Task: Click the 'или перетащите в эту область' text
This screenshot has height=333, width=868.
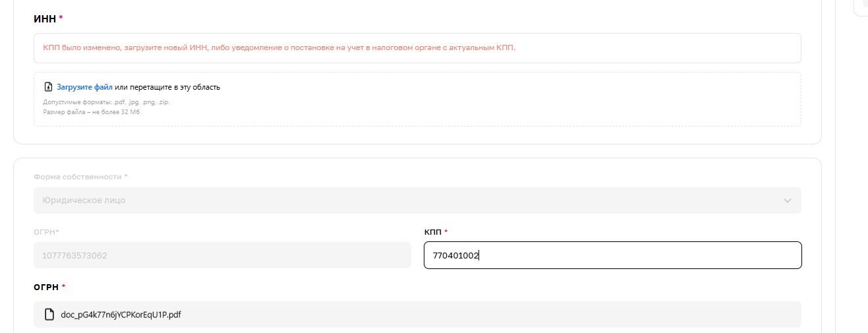Action: click(x=167, y=87)
